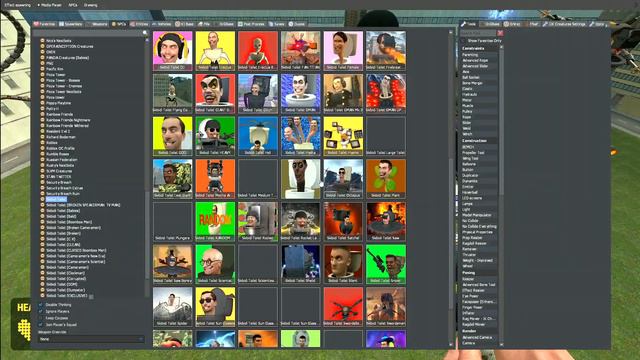Spawn the Skibidi Toilet Heli NPC

point(258,136)
